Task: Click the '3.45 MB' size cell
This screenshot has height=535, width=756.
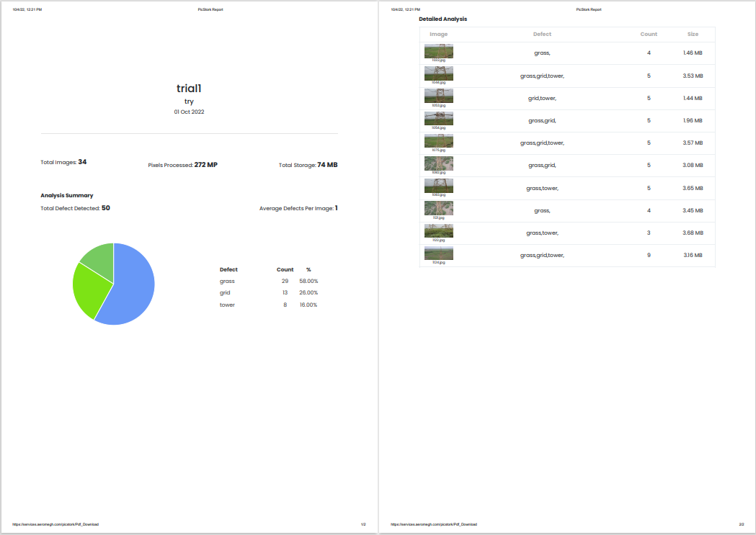Action: point(693,210)
